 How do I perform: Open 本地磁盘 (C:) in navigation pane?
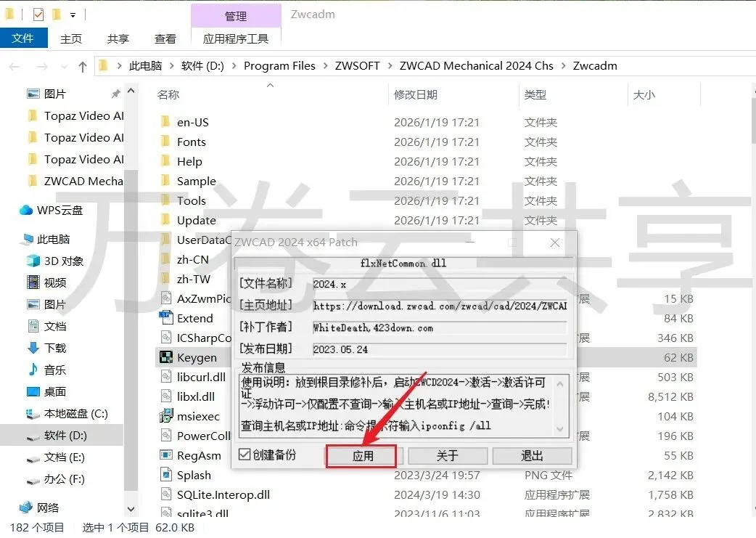point(75,414)
